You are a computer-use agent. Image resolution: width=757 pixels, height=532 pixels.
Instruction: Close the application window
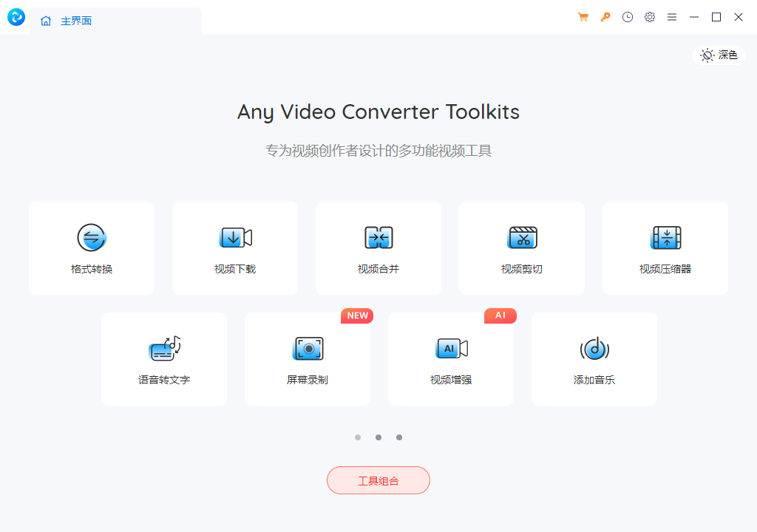pos(739,18)
